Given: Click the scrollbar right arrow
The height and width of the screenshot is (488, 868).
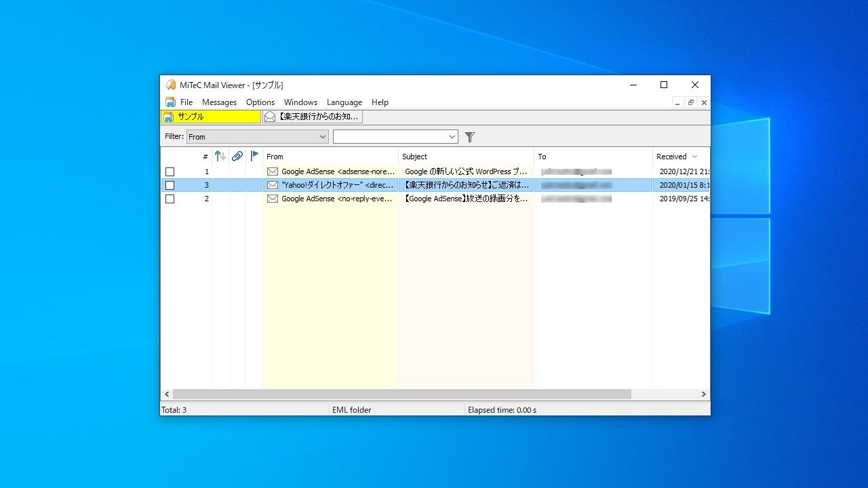Looking at the screenshot, I should [704, 394].
